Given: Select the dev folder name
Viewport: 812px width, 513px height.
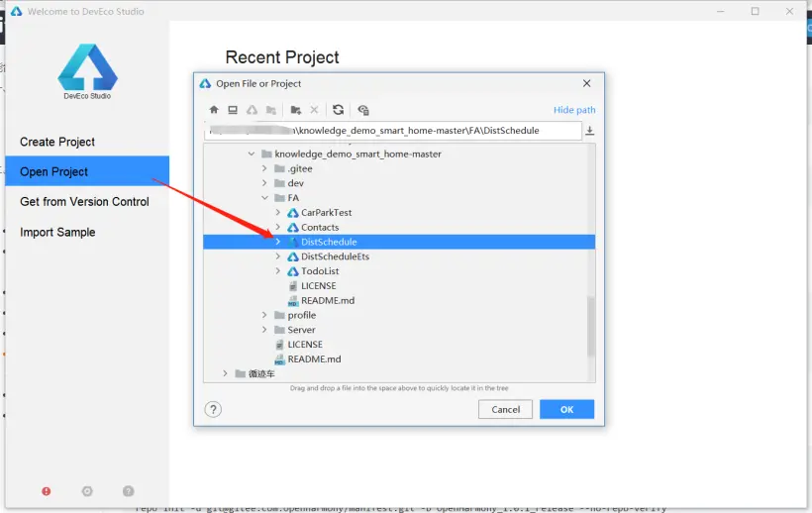Looking at the screenshot, I should 296,183.
